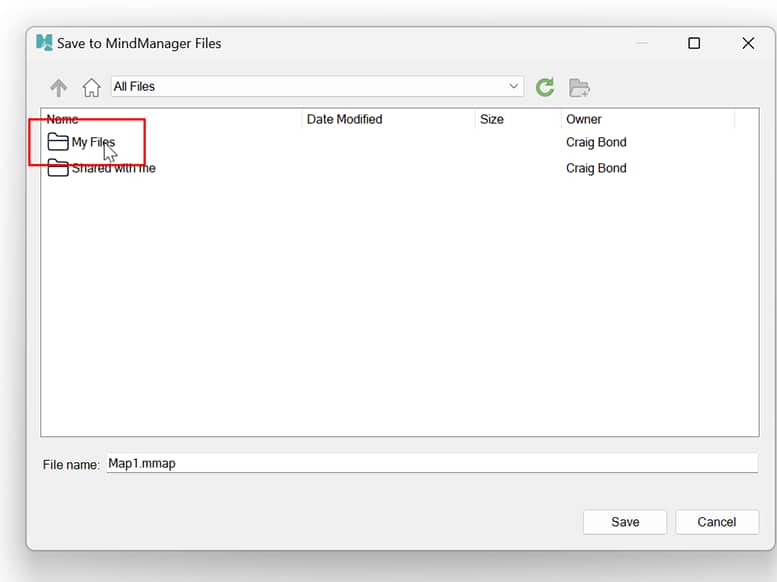
Task: Click the File name input field
Action: tap(432, 464)
